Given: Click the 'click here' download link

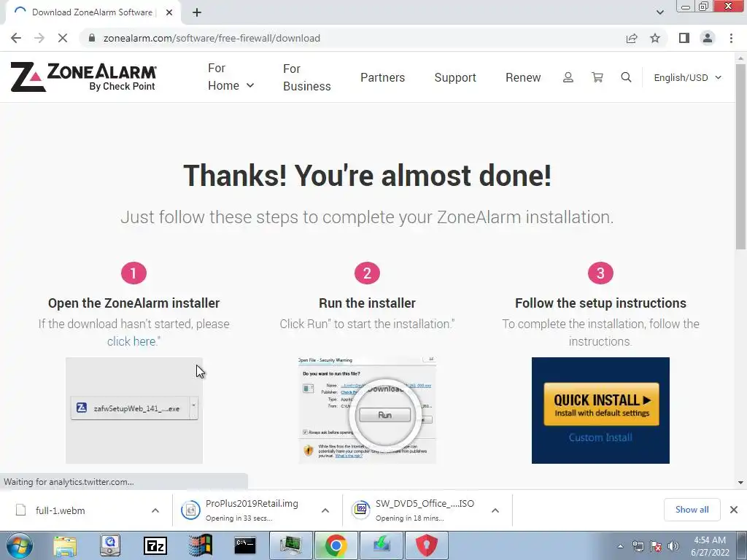Looking at the screenshot, I should tap(131, 341).
